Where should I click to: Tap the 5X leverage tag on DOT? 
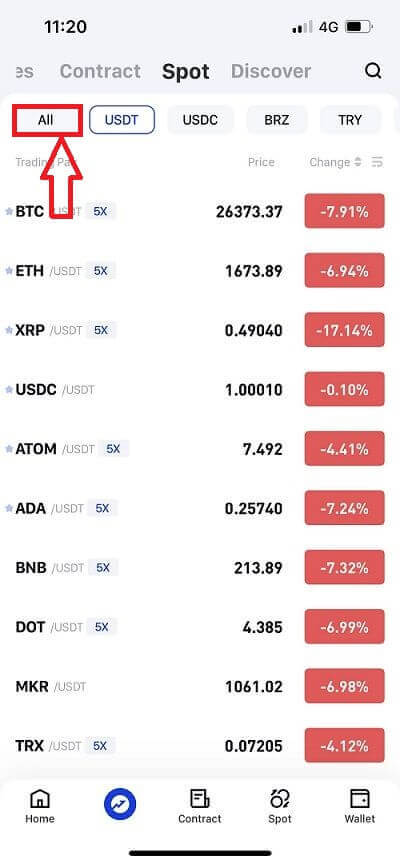click(x=102, y=627)
